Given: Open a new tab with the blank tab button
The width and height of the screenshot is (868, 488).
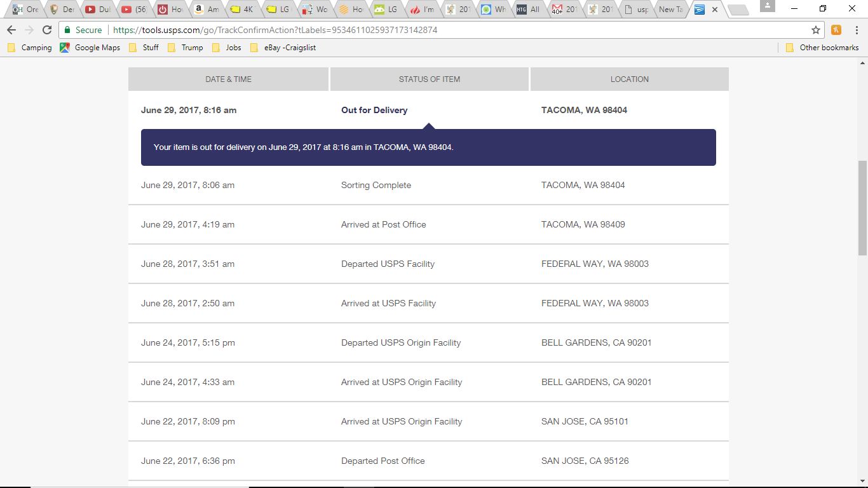Looking at the screenshot, I should [x=737, y=10].
